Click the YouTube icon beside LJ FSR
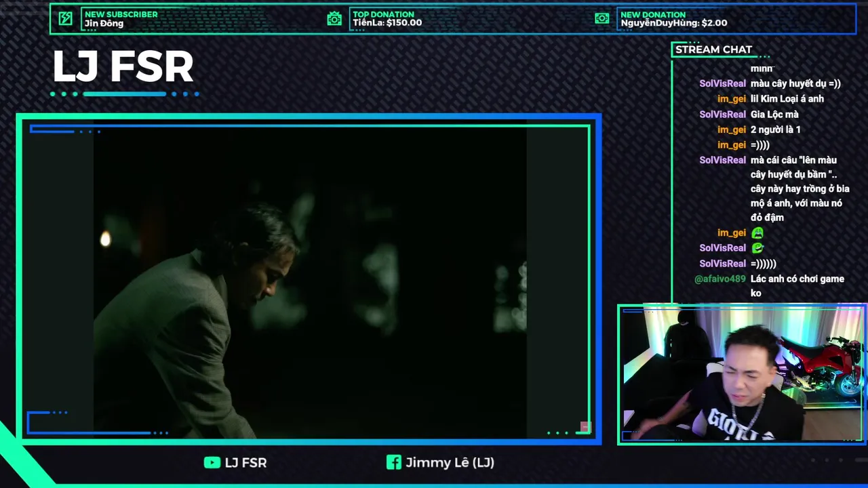The height and width of the screenshot is (488, 868). pos(212,462)
